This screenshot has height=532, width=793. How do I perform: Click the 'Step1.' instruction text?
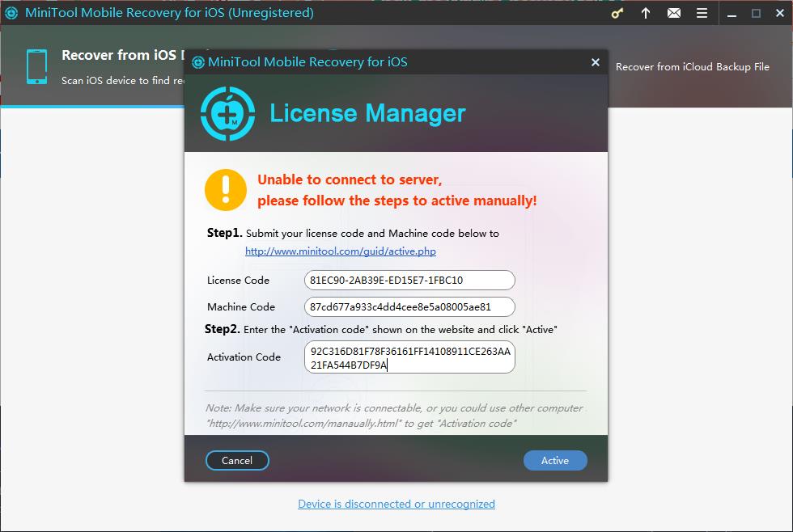point(353,233)
